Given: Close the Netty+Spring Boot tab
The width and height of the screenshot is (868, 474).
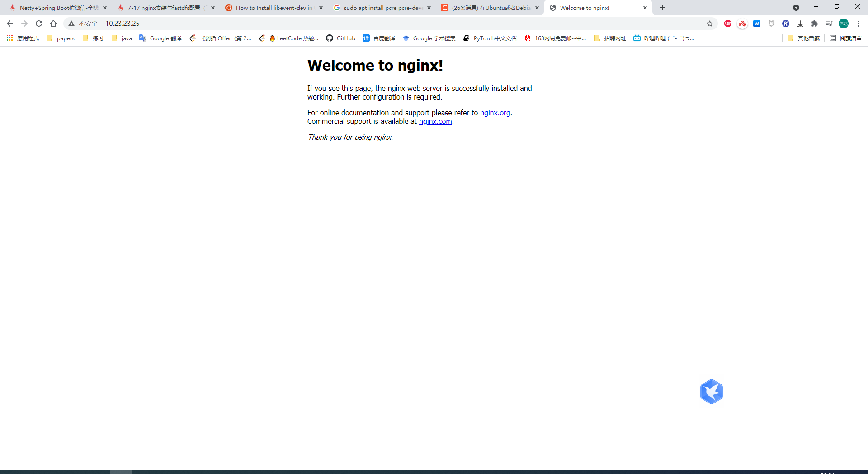Looking at the screenshot, I should coord(105,8).
